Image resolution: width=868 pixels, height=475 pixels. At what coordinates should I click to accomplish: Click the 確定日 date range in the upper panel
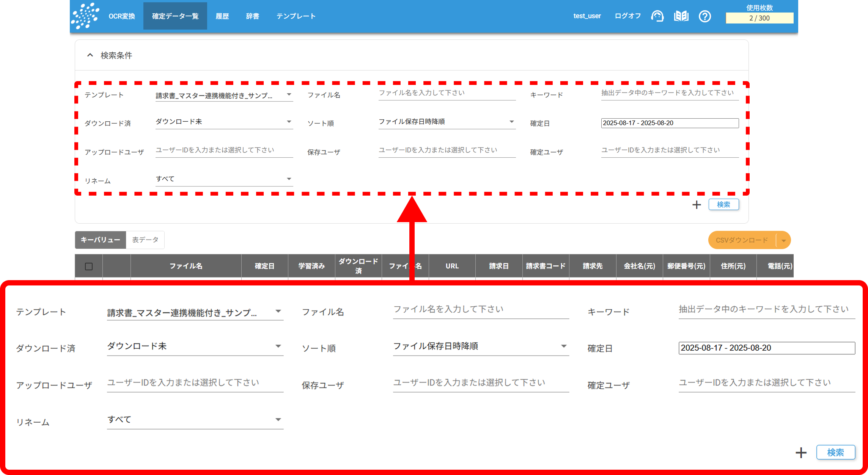670,123
